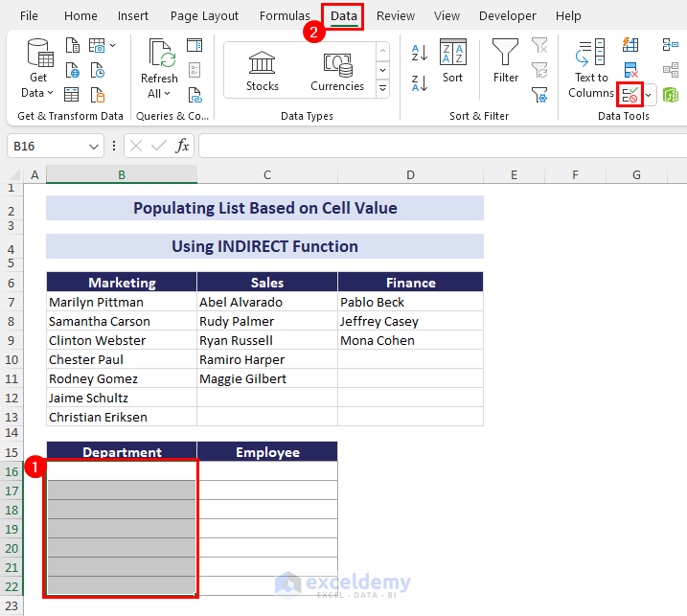Click the Finance header cell

pyautogui.click(x=410, y=283)
